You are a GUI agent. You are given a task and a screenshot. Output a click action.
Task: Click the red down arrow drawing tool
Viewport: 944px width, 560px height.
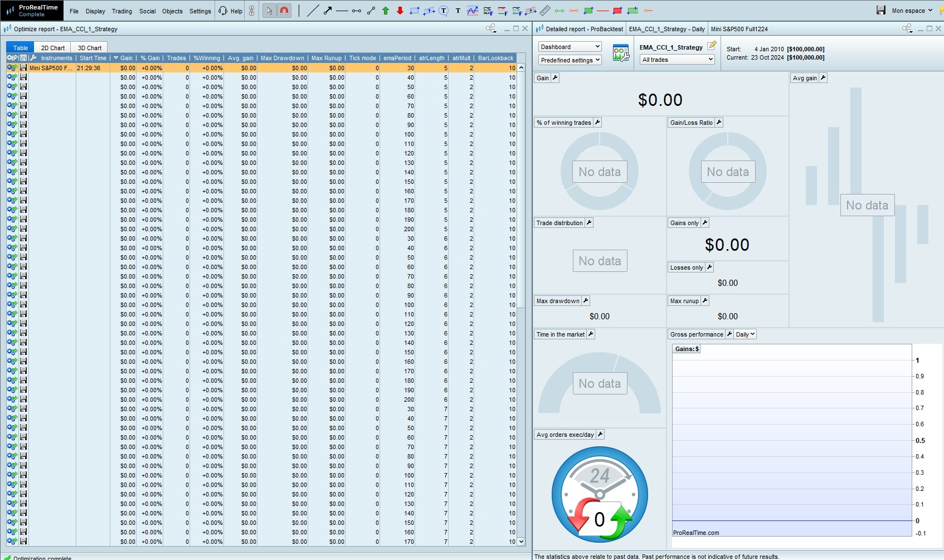coord(400,11)
